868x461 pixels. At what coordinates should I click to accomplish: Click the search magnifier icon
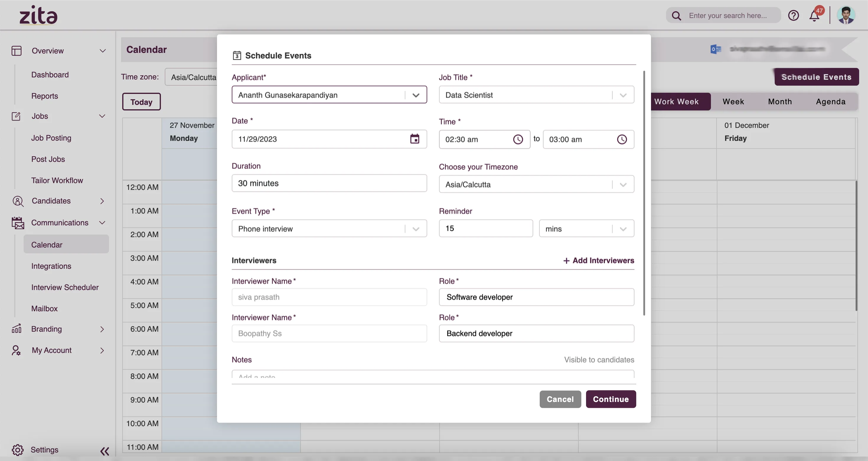coord(676,15)
